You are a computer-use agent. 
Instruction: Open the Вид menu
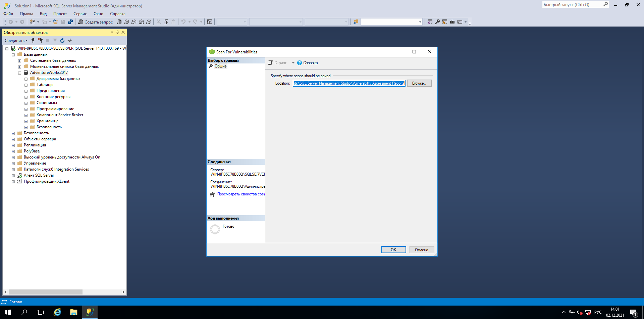pos(43,14)
